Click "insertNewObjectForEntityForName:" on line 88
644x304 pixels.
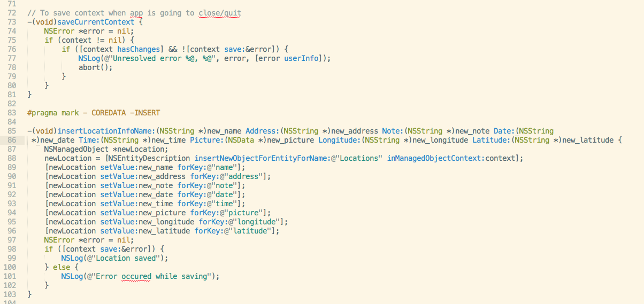coord(262,158)
